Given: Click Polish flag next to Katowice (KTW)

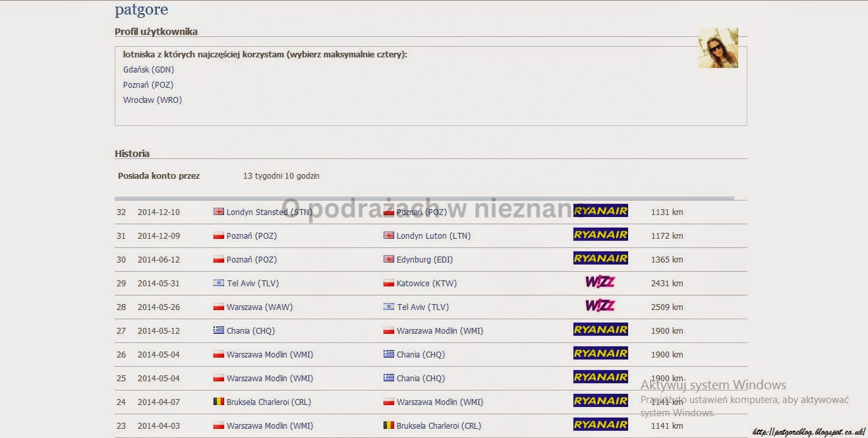Looking at the screenshot, I should coord(389,284).
